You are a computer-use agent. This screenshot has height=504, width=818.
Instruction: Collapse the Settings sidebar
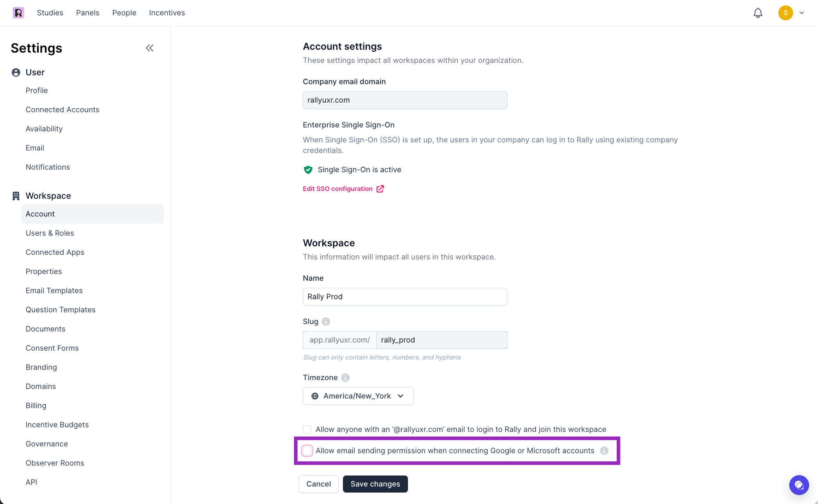pyautogui.click(x=150, y=48)
